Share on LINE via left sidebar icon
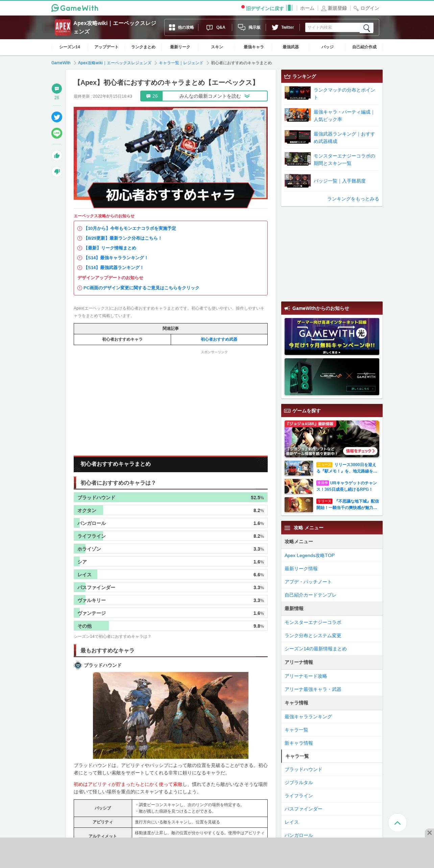The image size is (434, 868). (57, 133)
